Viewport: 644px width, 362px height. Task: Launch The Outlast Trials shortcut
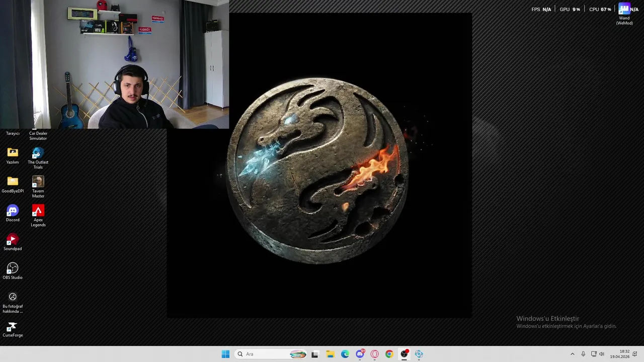tap(38, 158)
